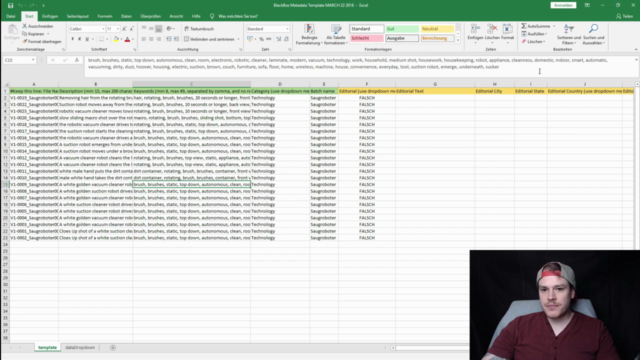640x360 pixels.
Task: Click the Name Box showing C15
Action: pos(19,60)
